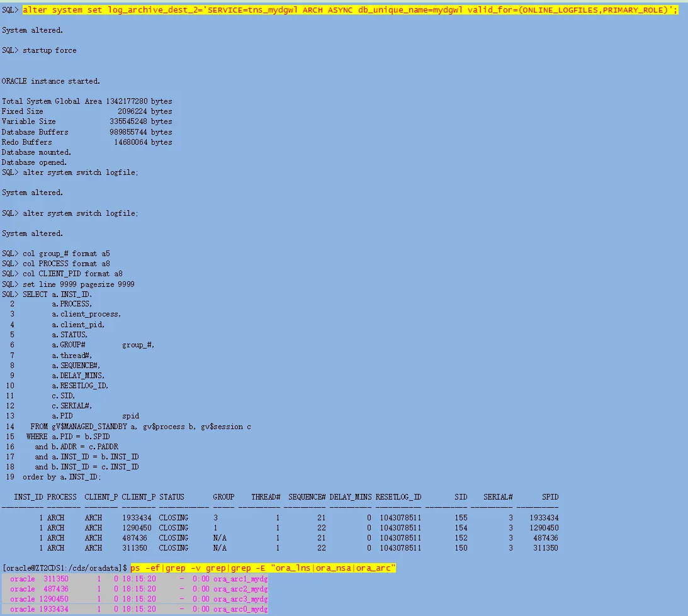
Task: Click the PROCESS column header
Action: click(62, 497)
